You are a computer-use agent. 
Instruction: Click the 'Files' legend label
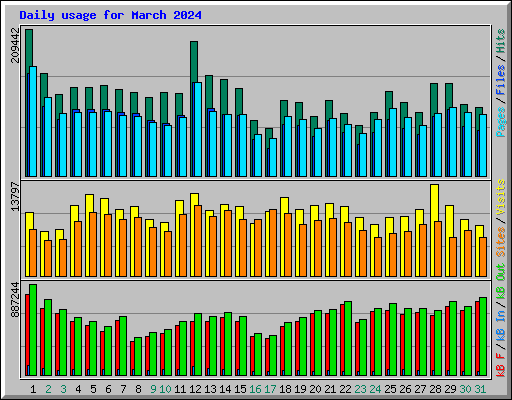coord(501,80)
